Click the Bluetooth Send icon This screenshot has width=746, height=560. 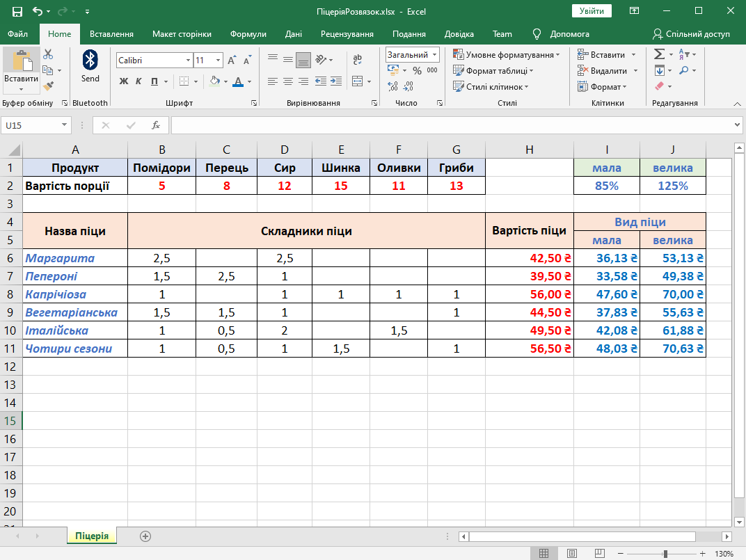[90, 66]
